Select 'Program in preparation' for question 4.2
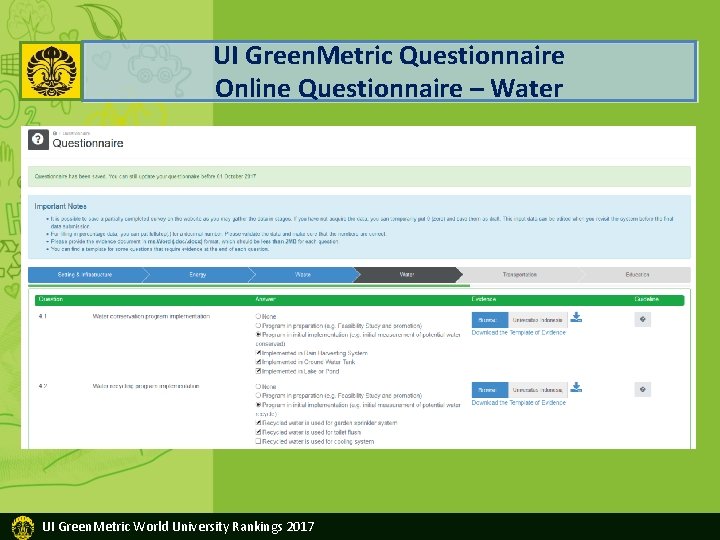The height and width of the screenshot is (540, 720). (258, 395)
